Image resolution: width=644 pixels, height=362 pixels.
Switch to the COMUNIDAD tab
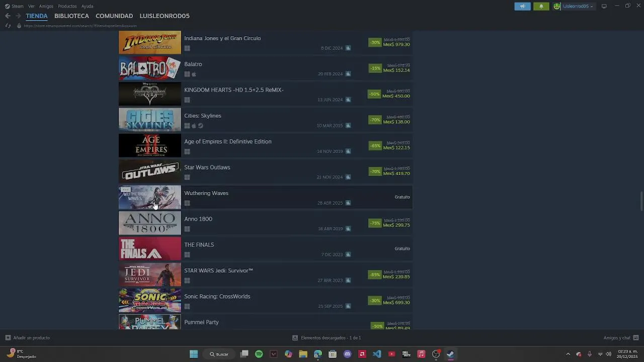(114, 16)
